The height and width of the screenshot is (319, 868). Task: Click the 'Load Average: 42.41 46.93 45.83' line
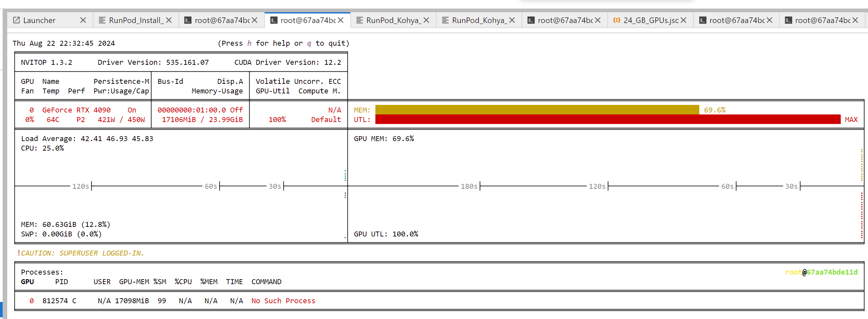click(x=87, y=139)
